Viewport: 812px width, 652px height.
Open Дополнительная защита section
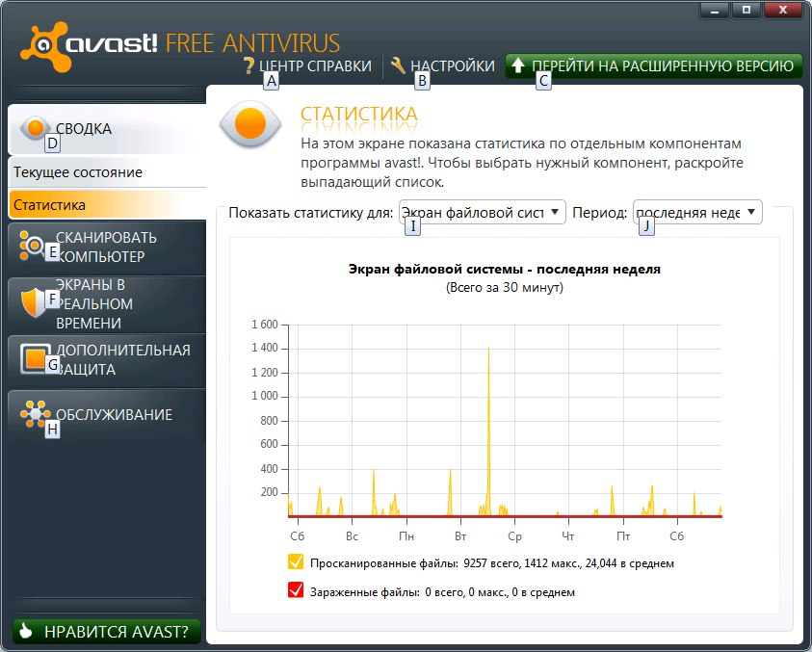click(x=107, y=360)
